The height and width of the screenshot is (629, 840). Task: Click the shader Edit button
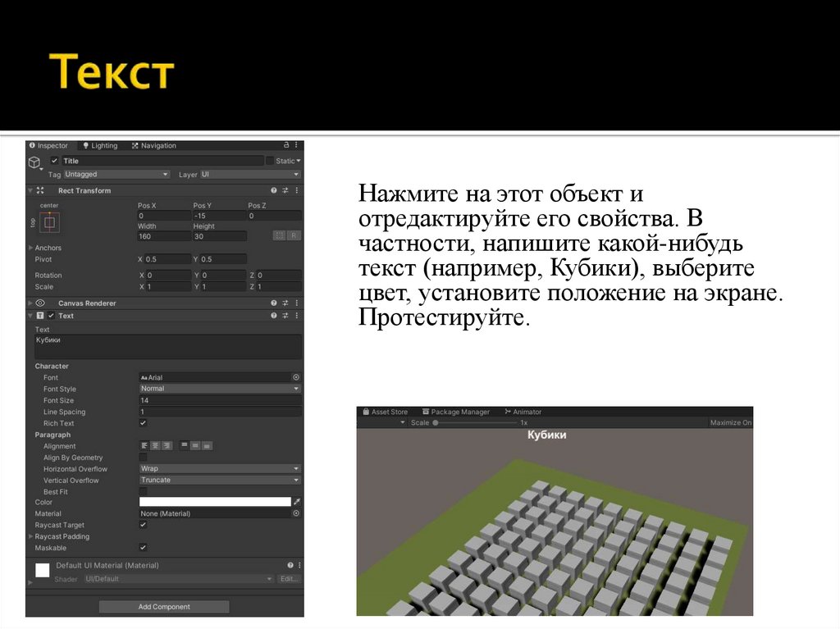289,579
